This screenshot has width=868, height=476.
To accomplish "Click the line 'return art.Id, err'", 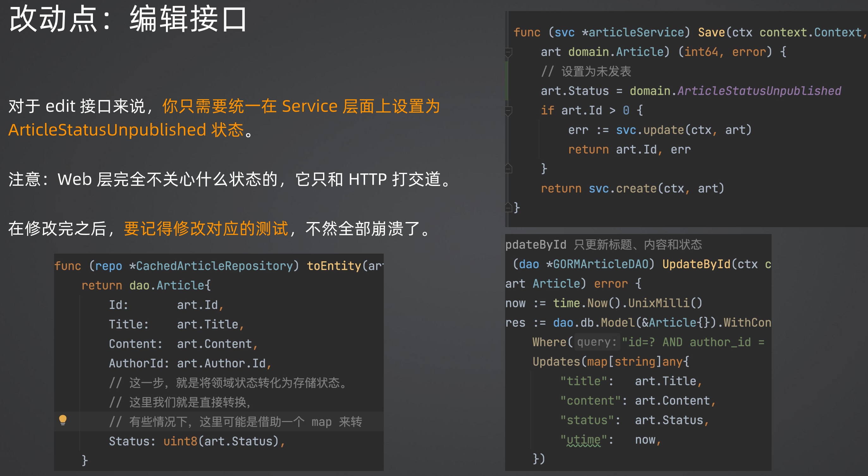I will [x=629, y=150].
